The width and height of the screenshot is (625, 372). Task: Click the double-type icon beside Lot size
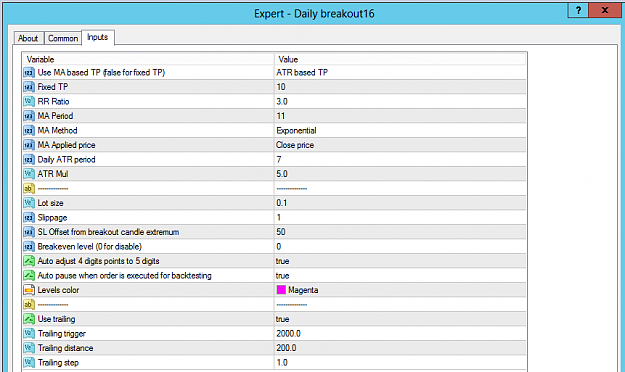pos(29,203)
